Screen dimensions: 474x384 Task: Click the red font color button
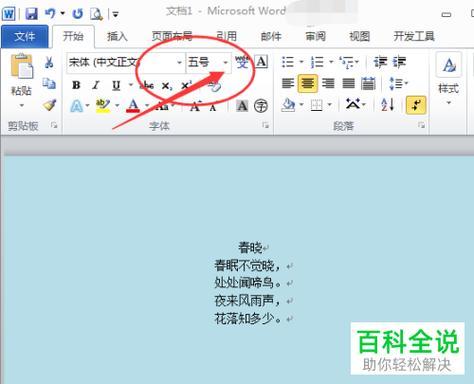pyautogui.click(x=133, y=106)
